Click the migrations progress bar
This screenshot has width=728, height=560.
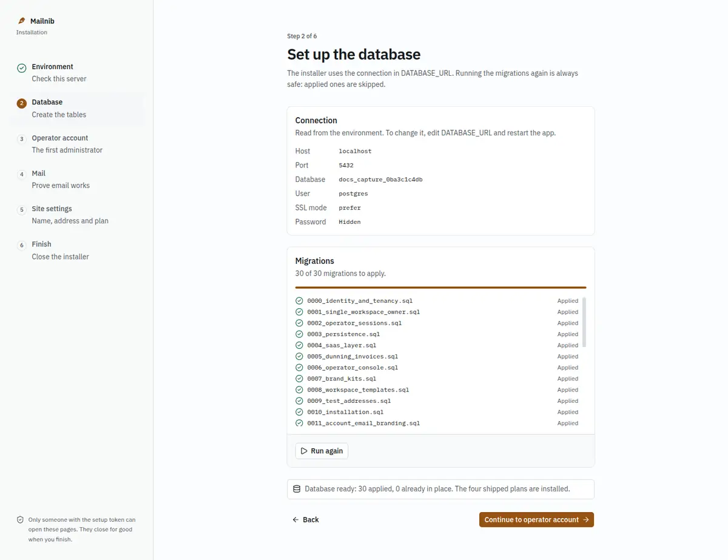point(440,288)
